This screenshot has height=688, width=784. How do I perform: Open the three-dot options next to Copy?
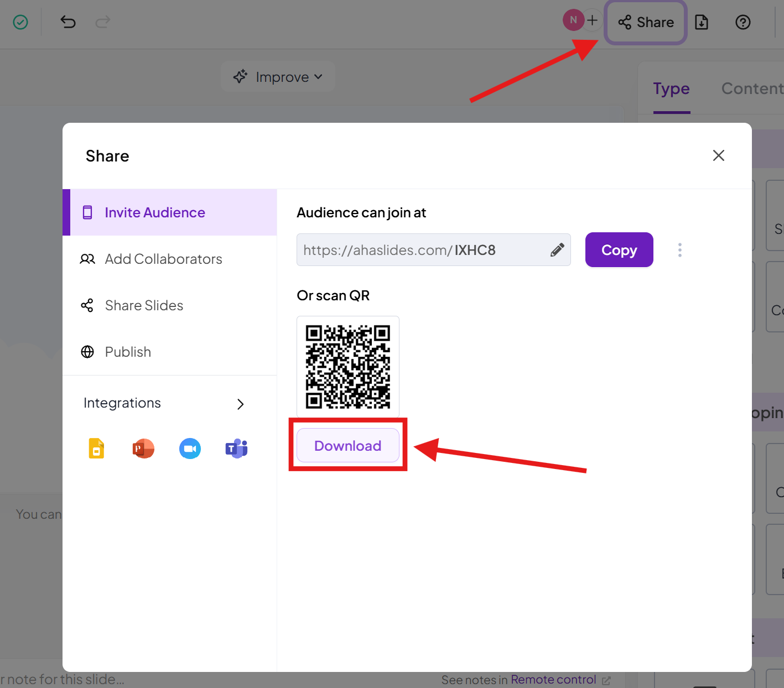(x=679, y=250)
